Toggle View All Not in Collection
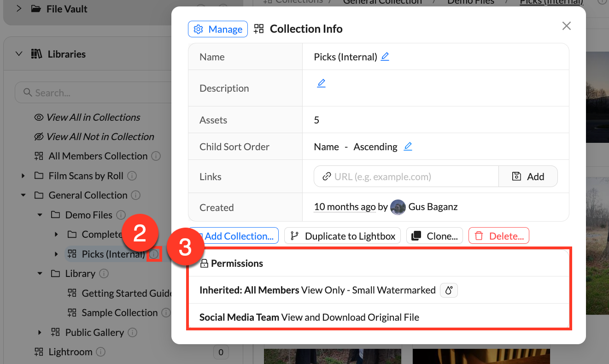The width and height of the screenshot is (609, 364). [39, 136]
